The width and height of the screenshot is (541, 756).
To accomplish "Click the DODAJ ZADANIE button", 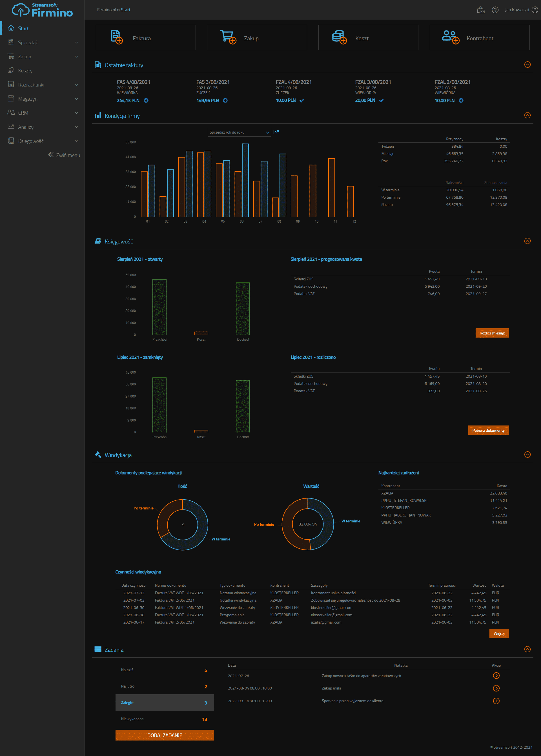I will coord(165,735).
